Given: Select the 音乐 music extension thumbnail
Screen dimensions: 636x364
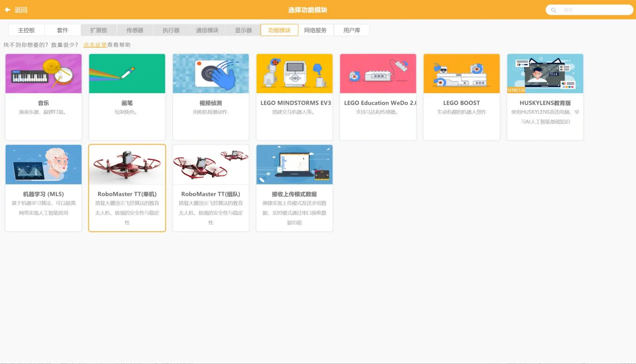Looking at the screenshot, I should coord(43,73).
